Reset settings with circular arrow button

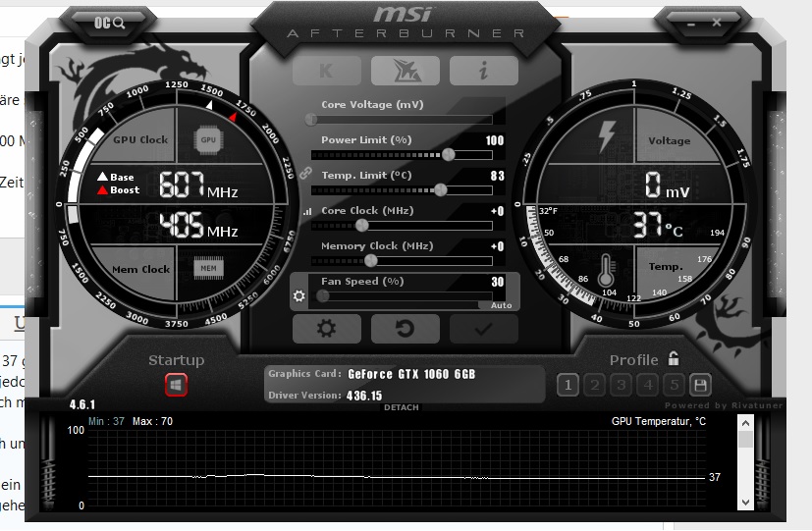[x=406, y=329]
